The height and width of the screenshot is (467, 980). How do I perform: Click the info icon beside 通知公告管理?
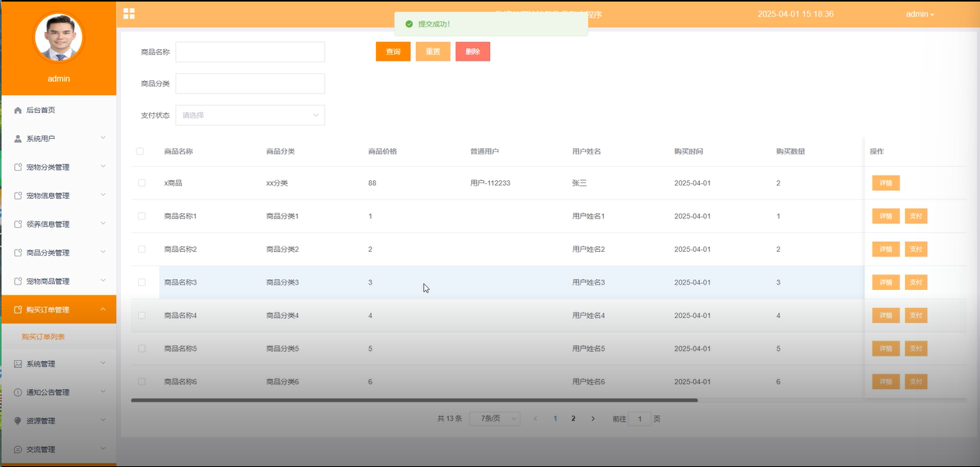[x=18, y=392]
